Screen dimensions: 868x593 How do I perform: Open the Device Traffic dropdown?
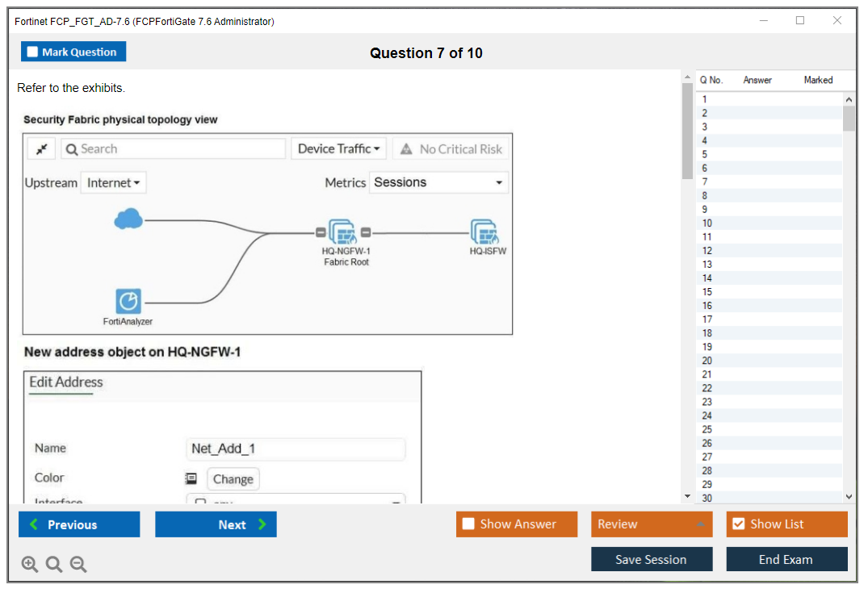pyautogui.click(x=338, y=149)
